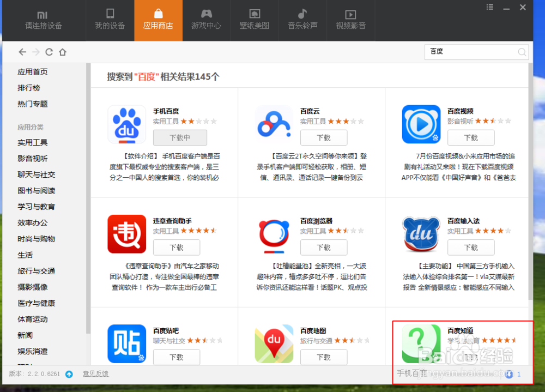This screenshot has width=545, height=392.
Task: Download 百度贴吧 with 下载 button
Action: pyautogui.click(x=177, y=357)
